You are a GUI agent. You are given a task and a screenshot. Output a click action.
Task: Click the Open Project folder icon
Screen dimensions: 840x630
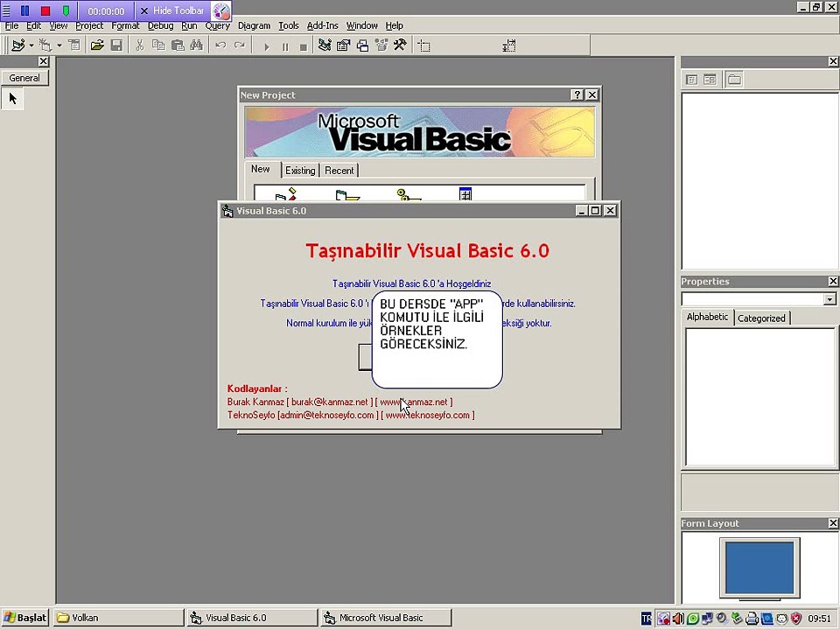point(97,45)
